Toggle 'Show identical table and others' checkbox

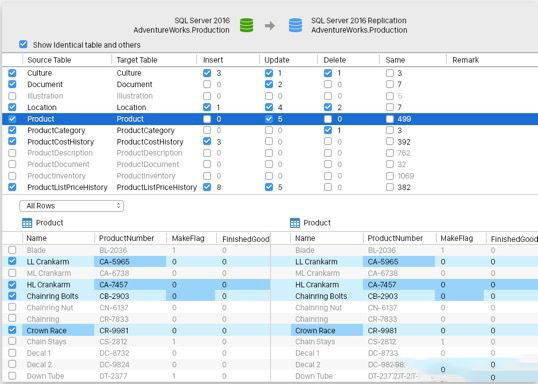click(23, 44)
